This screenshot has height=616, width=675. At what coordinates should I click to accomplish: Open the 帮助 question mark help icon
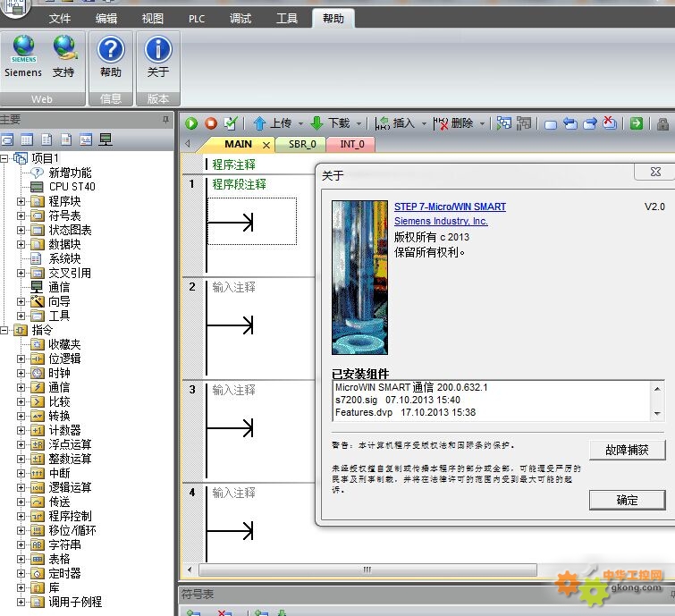tap(111, 56)
